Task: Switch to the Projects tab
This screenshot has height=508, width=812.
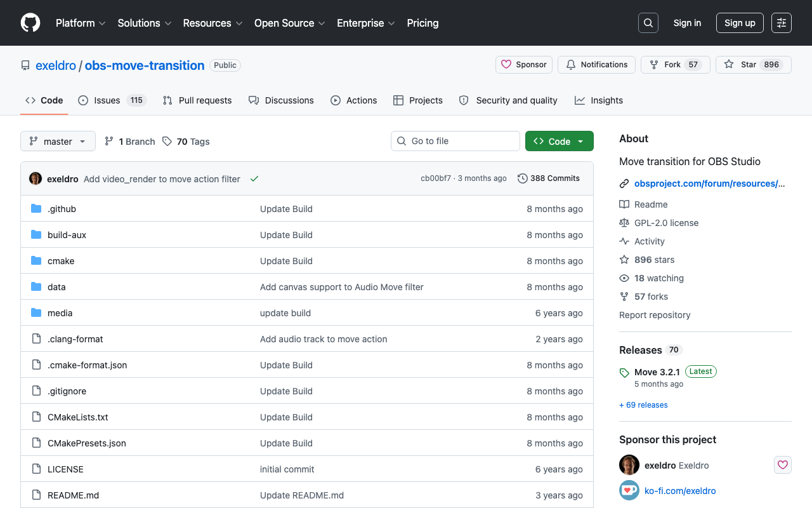Action: pos(417,100)
